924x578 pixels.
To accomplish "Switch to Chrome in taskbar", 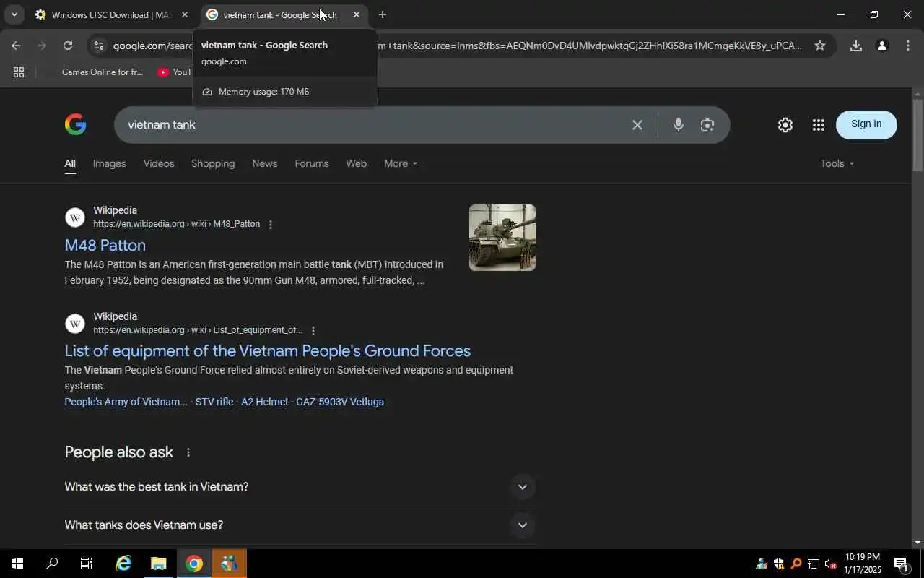I will 193,564.
